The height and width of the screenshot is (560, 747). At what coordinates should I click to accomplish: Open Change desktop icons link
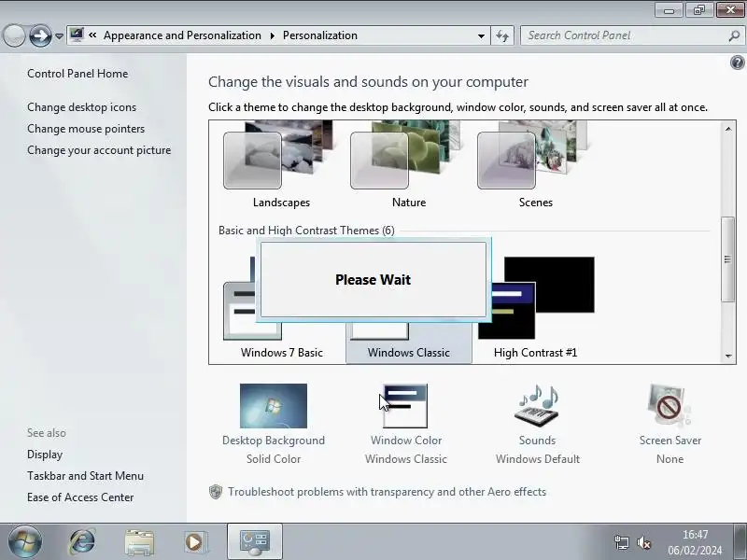point(81,107)
